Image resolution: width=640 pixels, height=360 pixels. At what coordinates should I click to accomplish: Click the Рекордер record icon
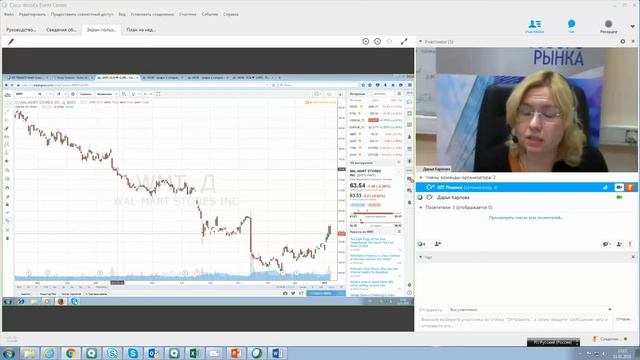[609, 26]
